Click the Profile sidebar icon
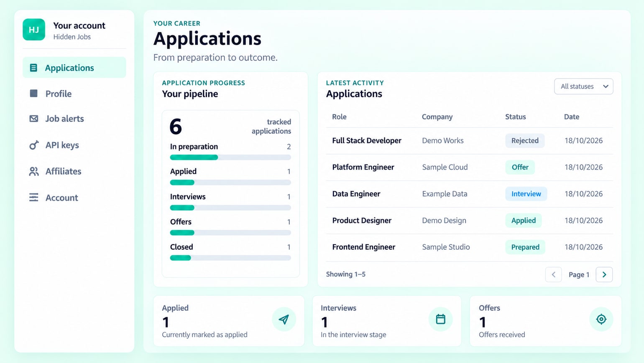644x363 pixels. pos(34,94)
